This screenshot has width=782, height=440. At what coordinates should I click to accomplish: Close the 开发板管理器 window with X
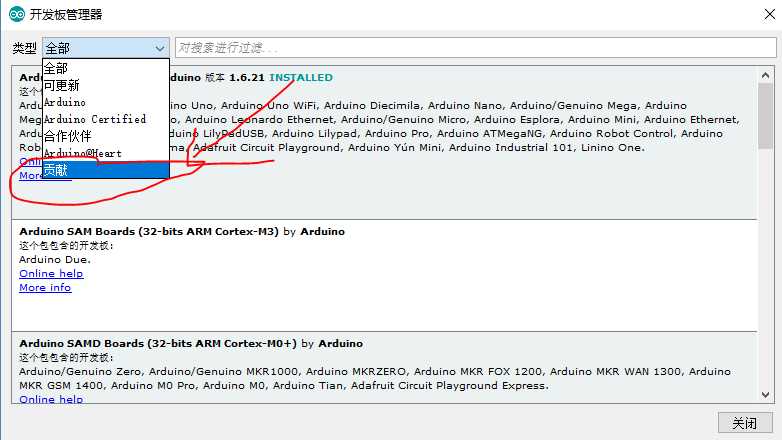[770, 14]
